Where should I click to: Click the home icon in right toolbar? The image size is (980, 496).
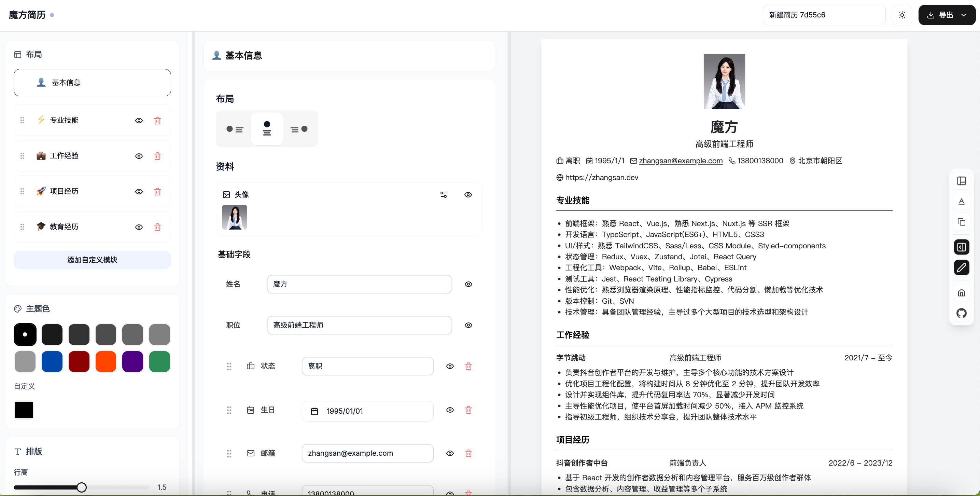coord(961,293)
